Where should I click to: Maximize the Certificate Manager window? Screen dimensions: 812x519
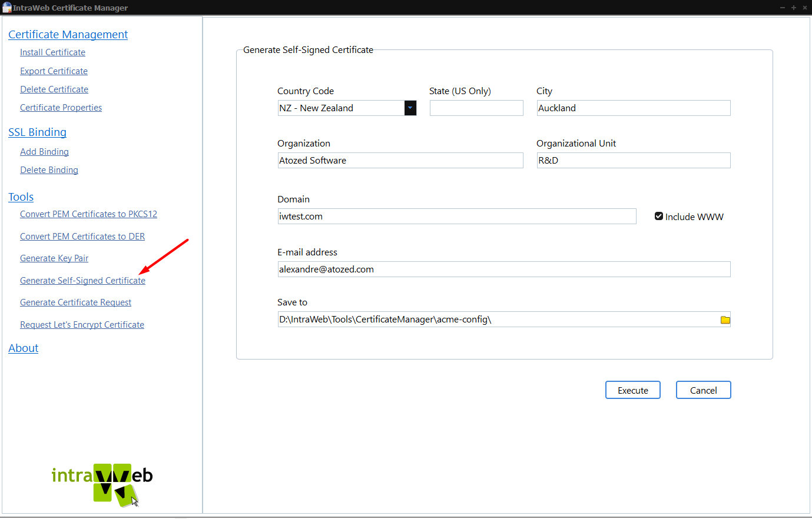point(794,8)
